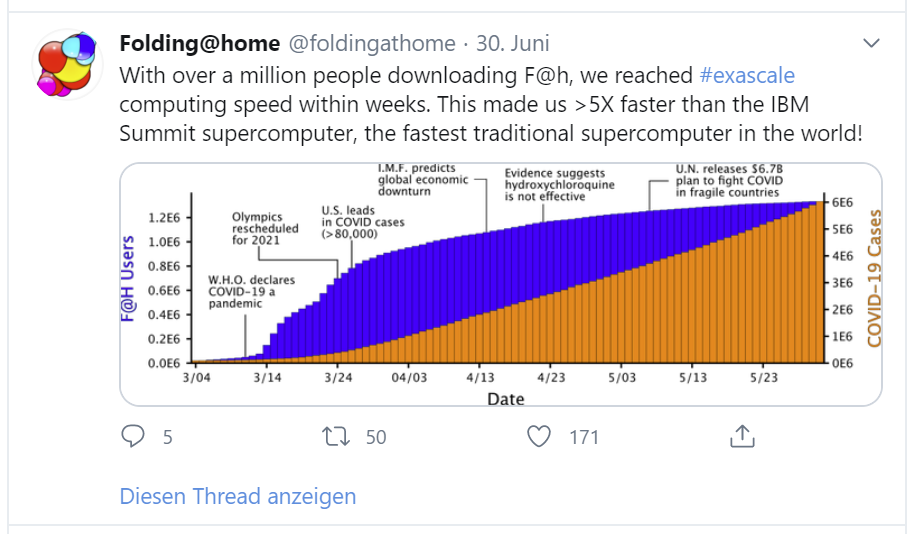Click Diesen Thread anzeigen link
The height and width of the screenshot is (534, 919).
pyautogui.click(x=238, y=496)
